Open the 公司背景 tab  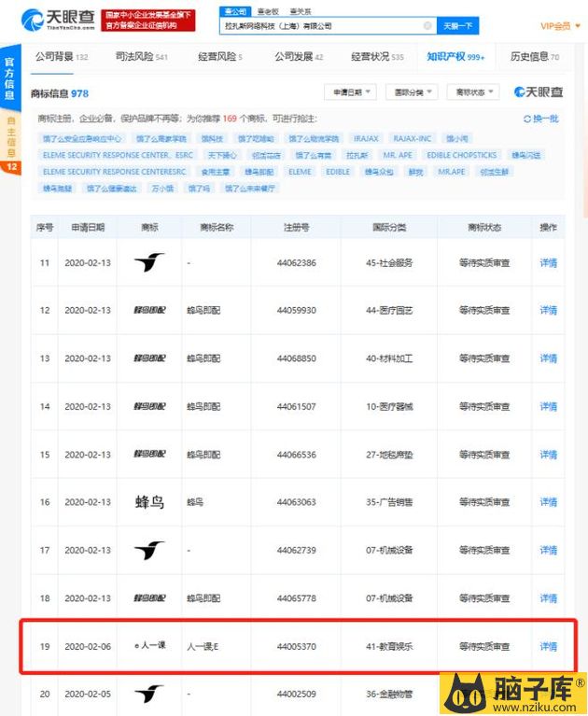[x=62, y=57]
